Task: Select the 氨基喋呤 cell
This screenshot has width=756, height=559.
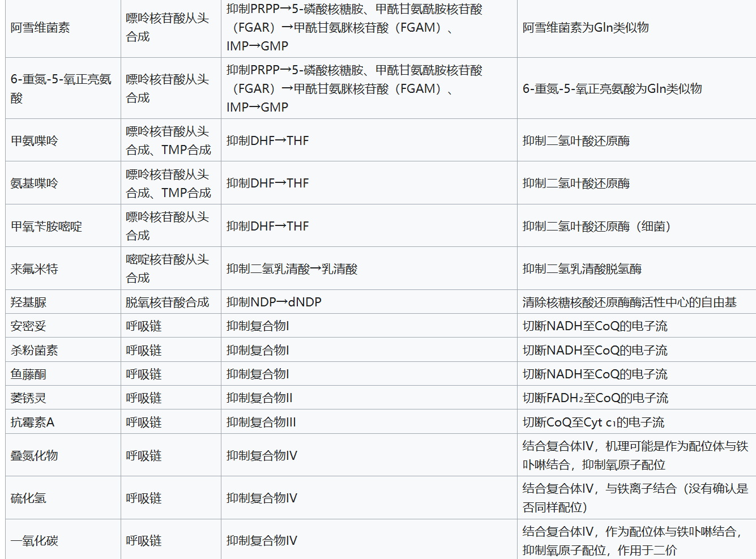Action: (35, 184)
